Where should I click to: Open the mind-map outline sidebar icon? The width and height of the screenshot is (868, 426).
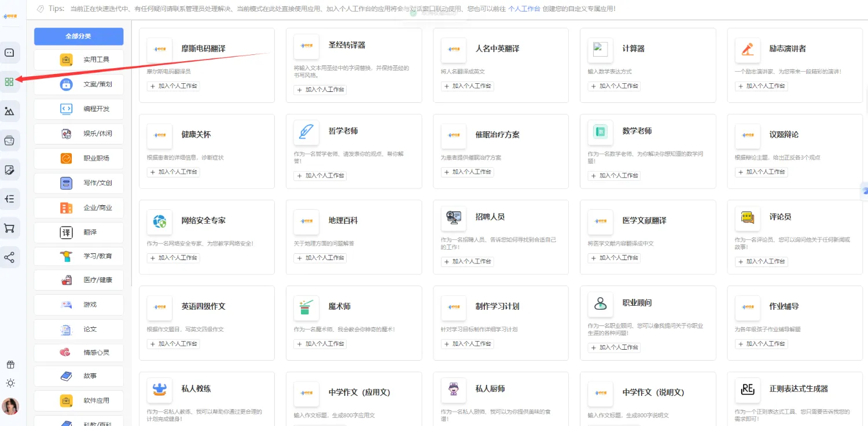point(9,199)
